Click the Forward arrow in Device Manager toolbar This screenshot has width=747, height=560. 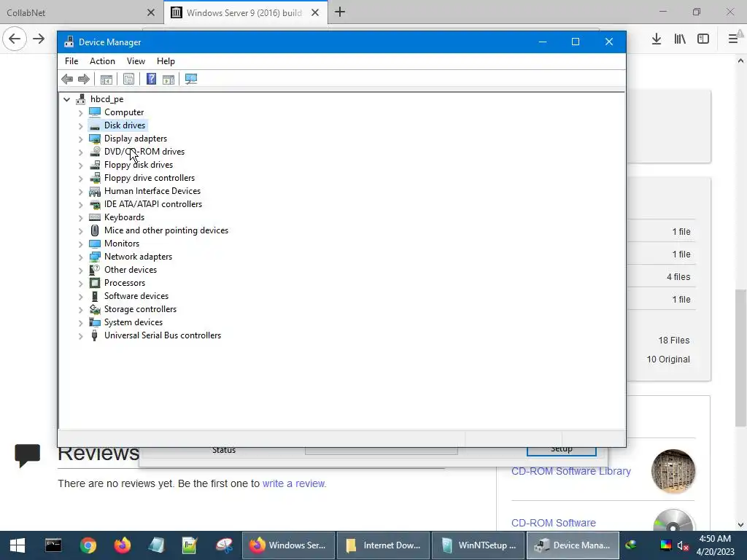84,79
